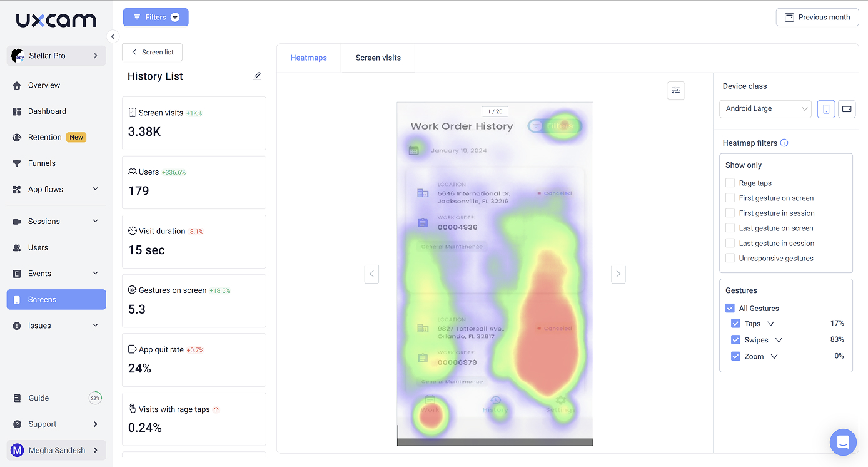Image resolution: width=868 pixels, height=467 pixels.
Task: Enable the Rage taps checkbox
Action: click(730, 183)
